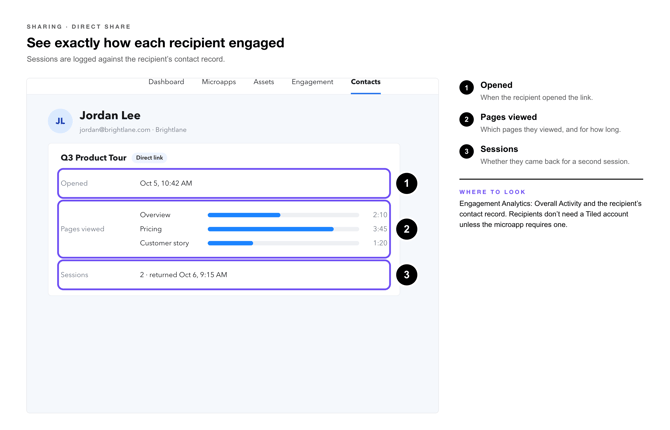Click the 2:10 duration value

click(x=380, y=215)
